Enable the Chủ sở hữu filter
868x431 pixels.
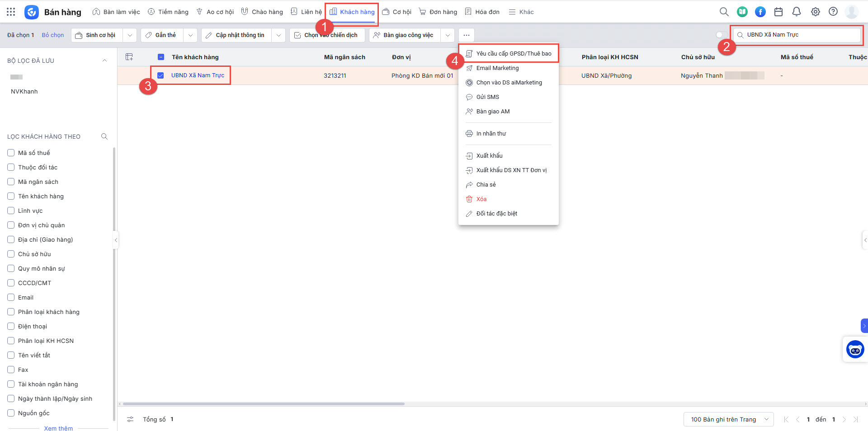11,254
